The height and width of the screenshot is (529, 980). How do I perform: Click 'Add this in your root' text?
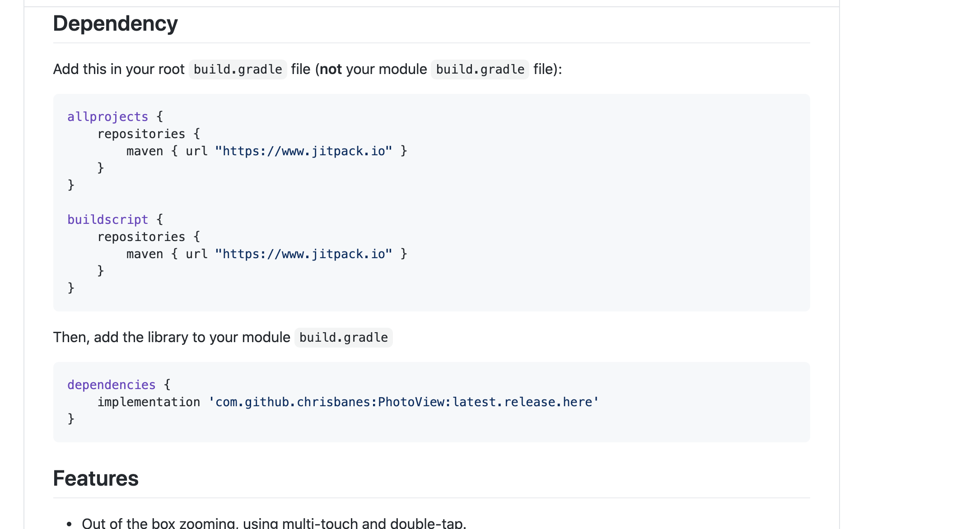click(x=119, y=70)
